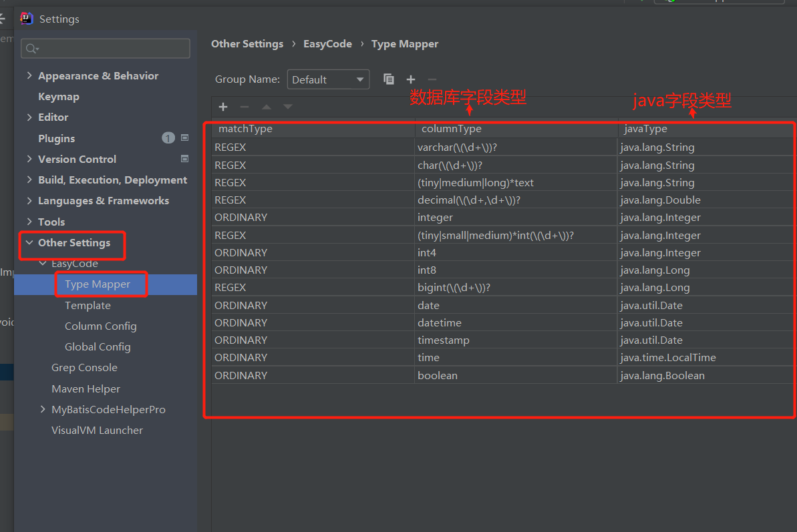The width and height of the screenshot is (797, 532).
Task: Select the (tiny|medium|long)*text cell
Action: click(516, 182)
